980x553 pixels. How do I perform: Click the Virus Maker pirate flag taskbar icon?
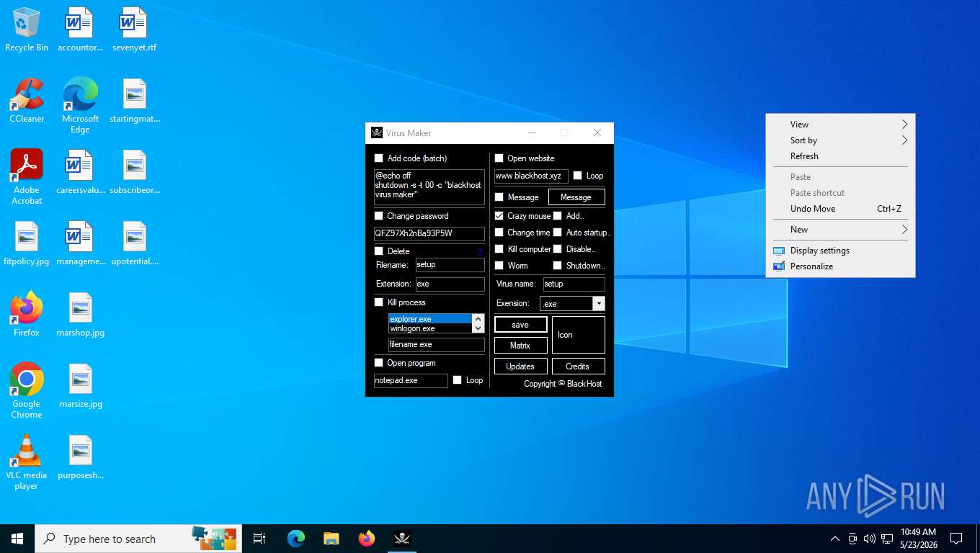402,539
